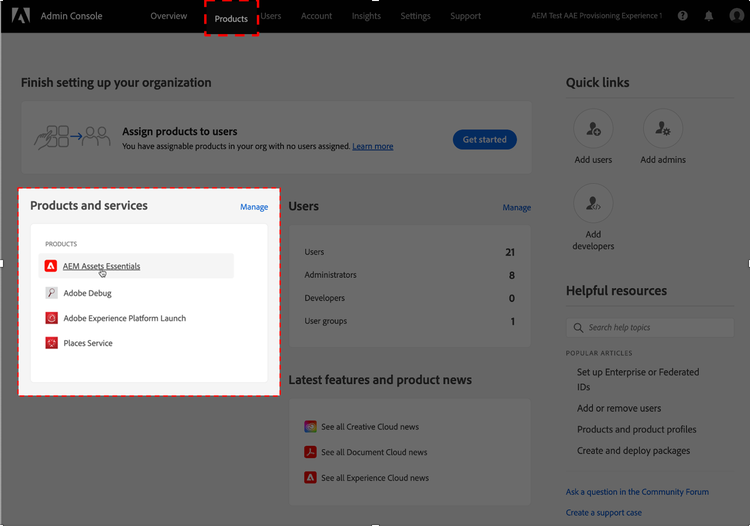
Task: Open Add or remove users article
Action: pyautogui.click(x=619, y=408)
